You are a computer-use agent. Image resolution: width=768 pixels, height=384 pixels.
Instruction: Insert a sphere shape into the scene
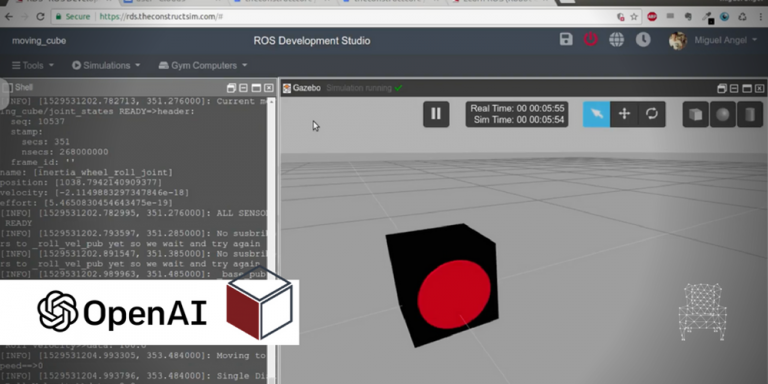pyautogui.click(x=722, y=114)
